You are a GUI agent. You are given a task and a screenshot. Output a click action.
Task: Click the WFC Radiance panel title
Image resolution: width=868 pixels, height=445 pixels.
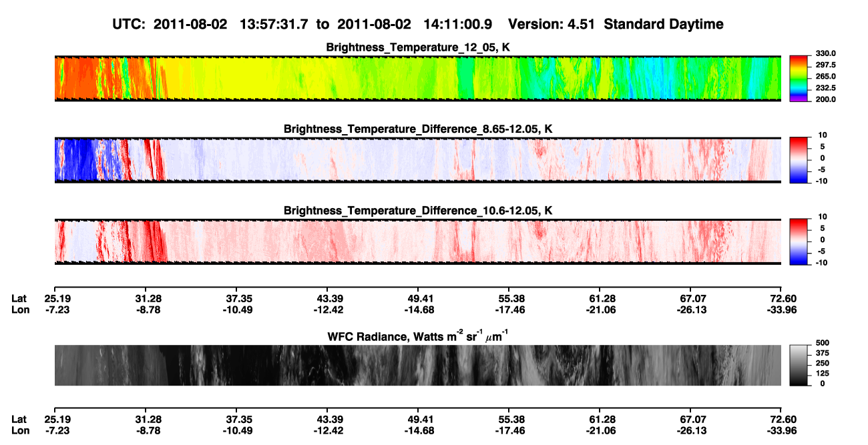[418, 337]
